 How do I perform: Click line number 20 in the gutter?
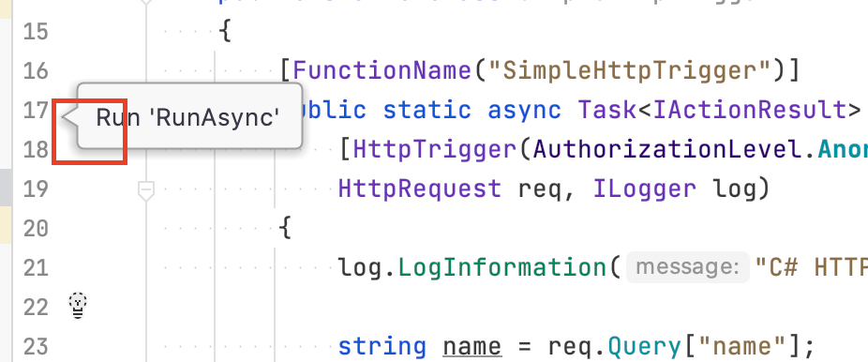click(36, 229)
